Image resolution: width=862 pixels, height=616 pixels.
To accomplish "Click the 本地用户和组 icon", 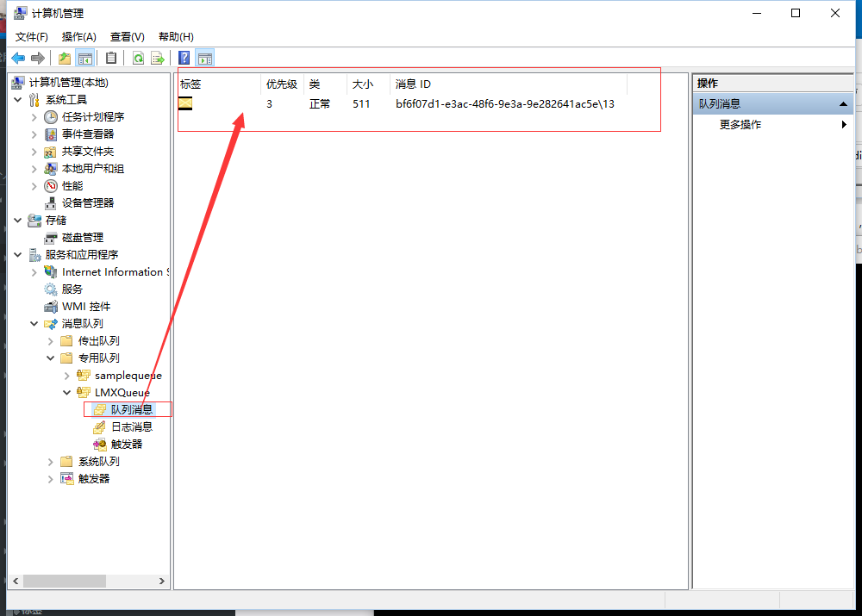I will point(51,168).
